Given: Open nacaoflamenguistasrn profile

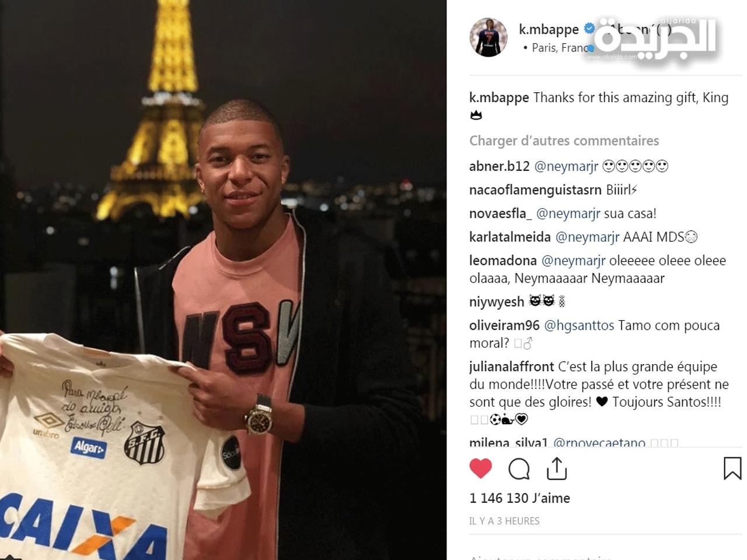Looking at the screenshot, I should [x=535, y=190].
